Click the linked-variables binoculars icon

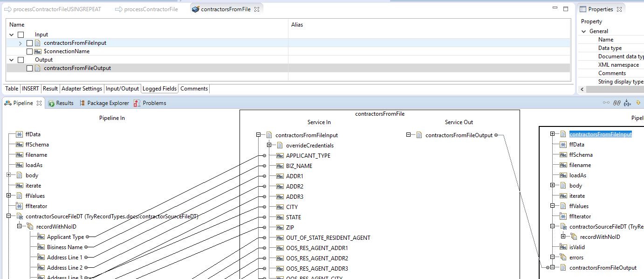click(616, 103)
